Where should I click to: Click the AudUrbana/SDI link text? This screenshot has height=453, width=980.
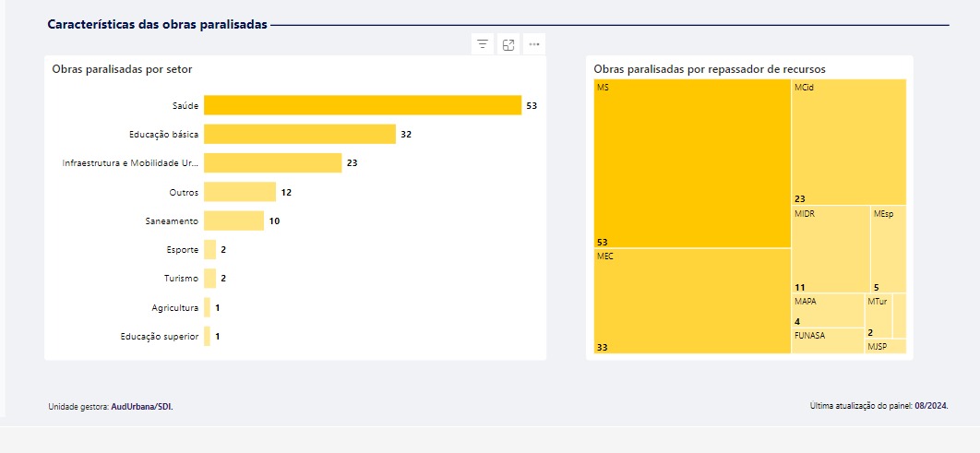coord(141,406)
